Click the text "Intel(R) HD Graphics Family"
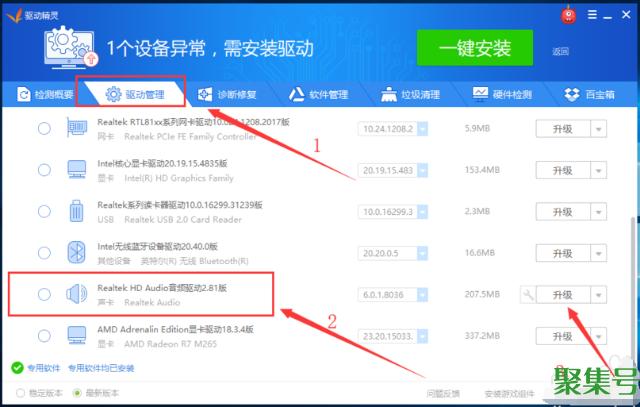Screen dimensions: 640x407 pos(179,178)
